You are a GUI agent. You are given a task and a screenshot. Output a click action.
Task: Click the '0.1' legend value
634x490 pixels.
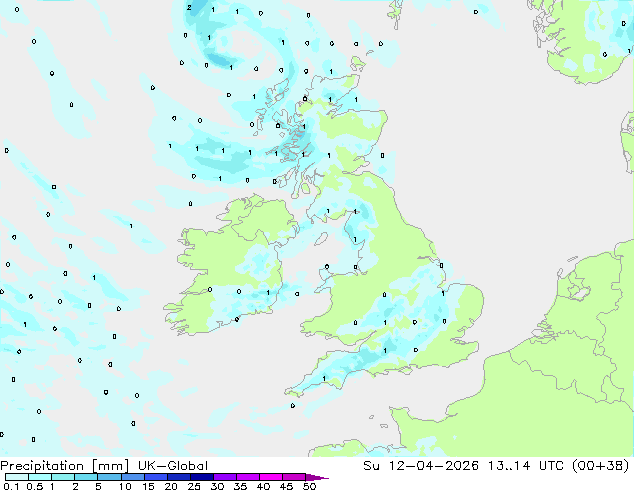(11, 486)
